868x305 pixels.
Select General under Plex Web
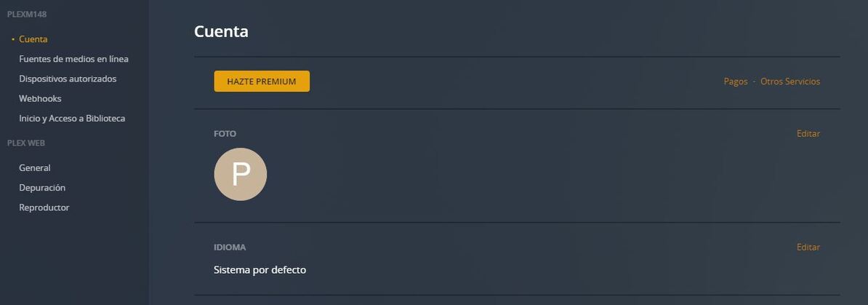pyautogui.click(x=35, y=168)
